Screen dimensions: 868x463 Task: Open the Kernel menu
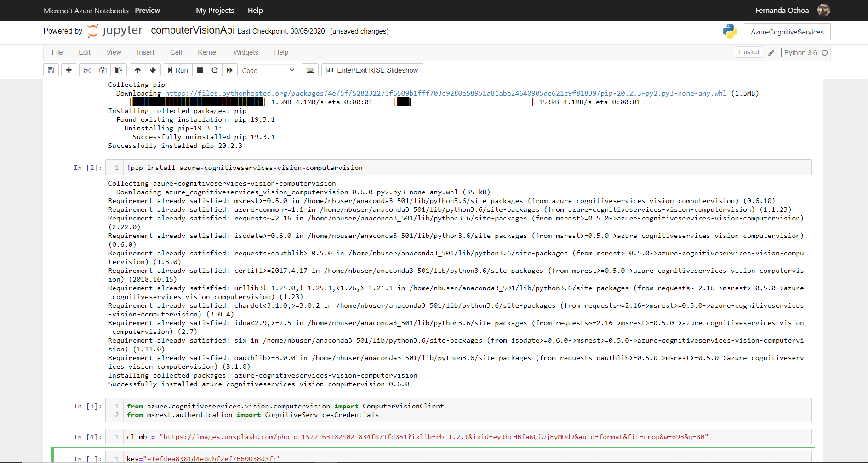[x=208, y=52]
